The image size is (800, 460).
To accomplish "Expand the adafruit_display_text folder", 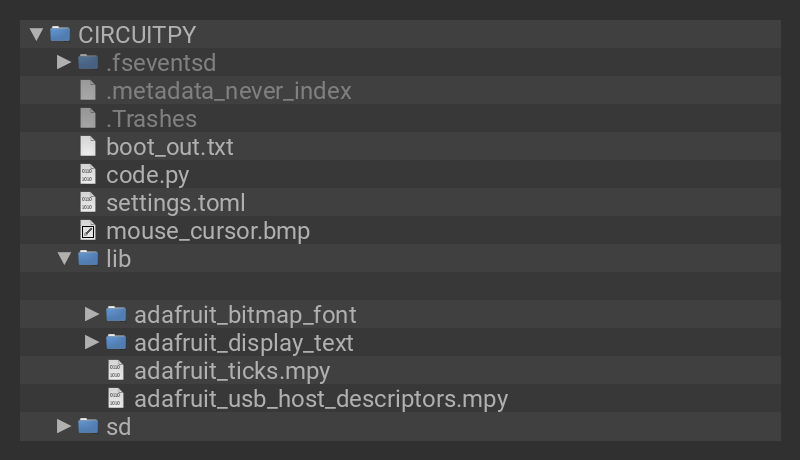I will (x=92, y=342).
